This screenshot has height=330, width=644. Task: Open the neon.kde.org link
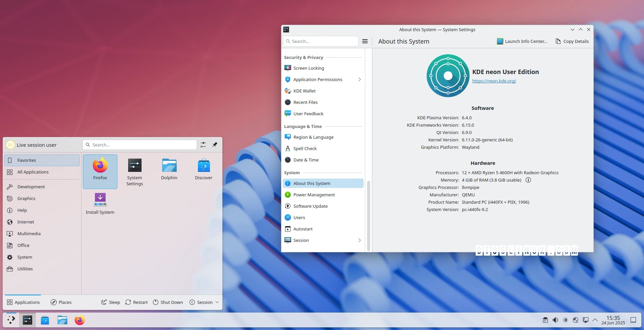(494, 81)
